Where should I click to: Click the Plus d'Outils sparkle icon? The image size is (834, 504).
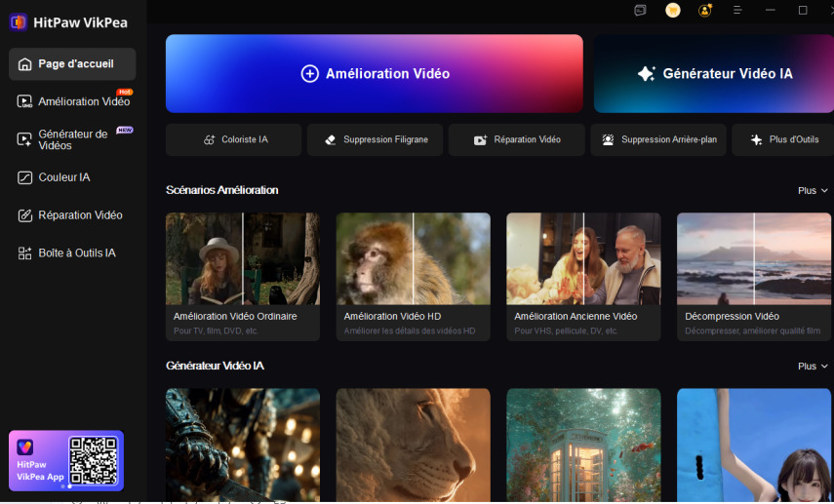coord(756,139)
